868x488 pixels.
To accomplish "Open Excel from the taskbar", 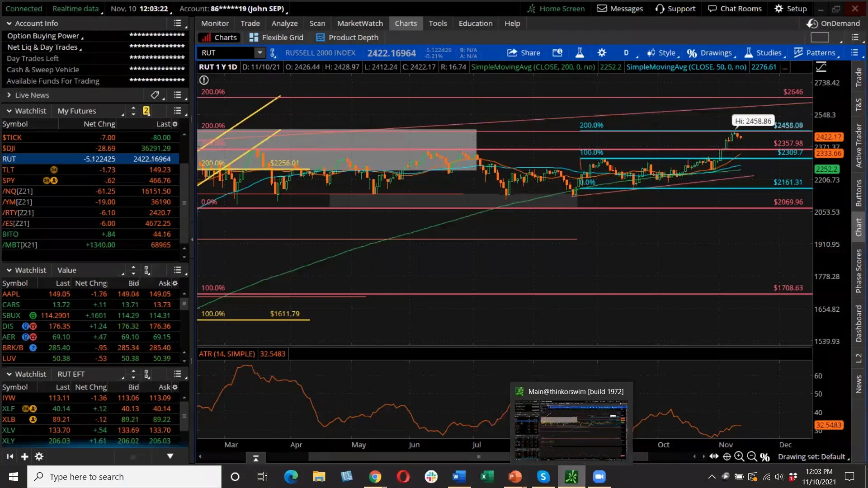I will click(487, 477).
